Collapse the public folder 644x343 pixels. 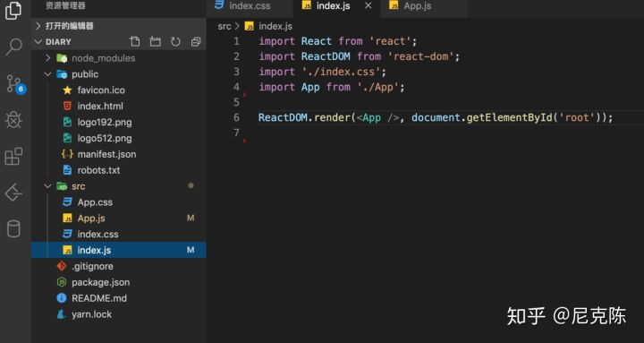click(x=47, y=74)
